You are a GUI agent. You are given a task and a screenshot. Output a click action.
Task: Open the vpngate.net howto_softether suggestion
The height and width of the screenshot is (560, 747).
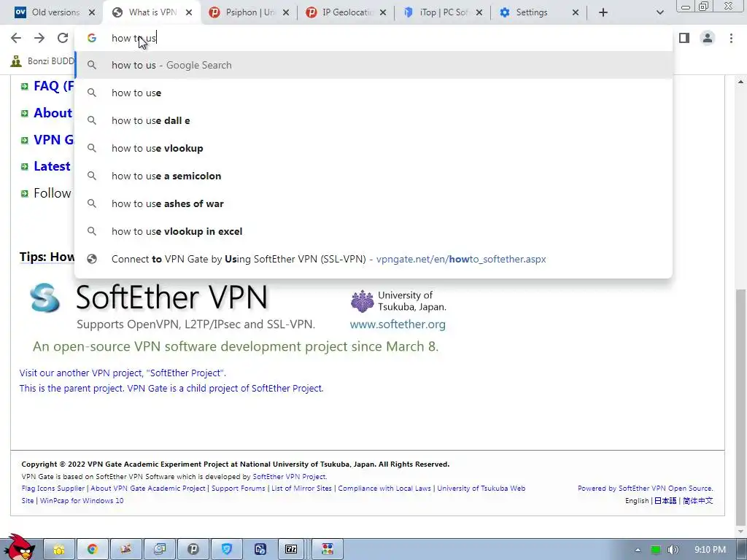tap(373, 259)
